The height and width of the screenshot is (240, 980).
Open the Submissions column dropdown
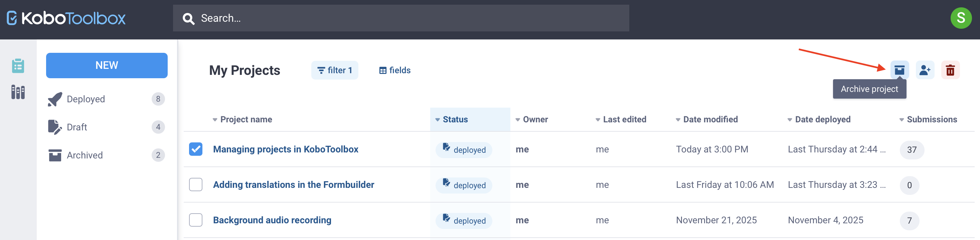(901, 120)
